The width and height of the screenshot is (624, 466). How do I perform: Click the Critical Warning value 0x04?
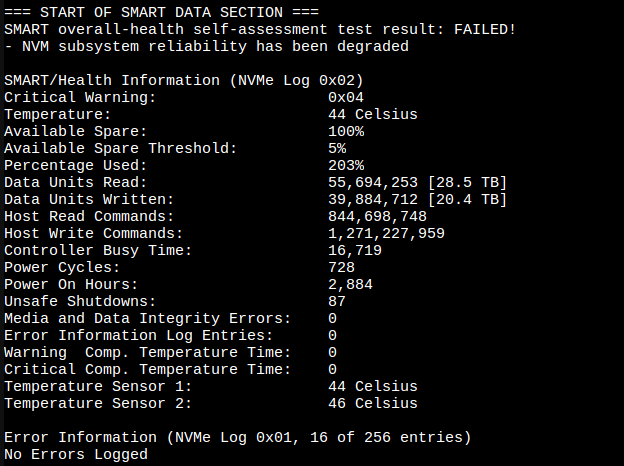(x=346, y=97)
